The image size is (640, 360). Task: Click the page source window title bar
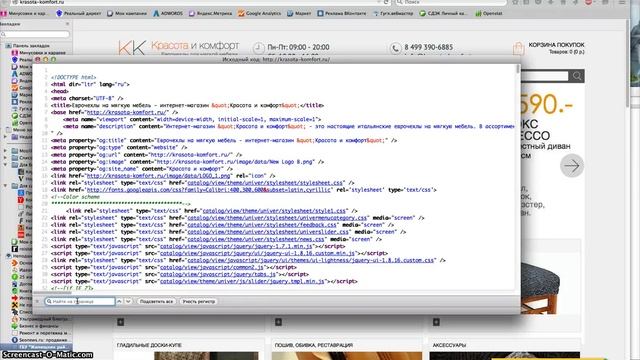click(276, 60)
